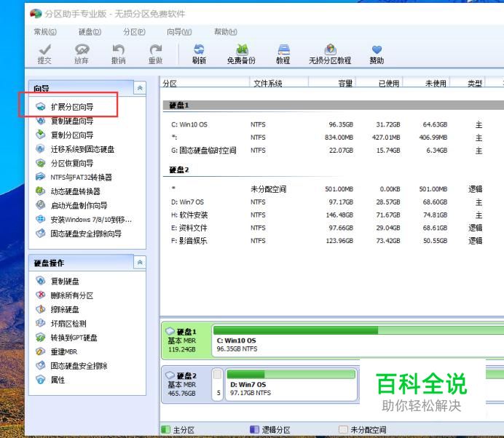This screenshot has width=504, height=438.
Task: Open the 向导(W) menu
Action: (179, 32)
